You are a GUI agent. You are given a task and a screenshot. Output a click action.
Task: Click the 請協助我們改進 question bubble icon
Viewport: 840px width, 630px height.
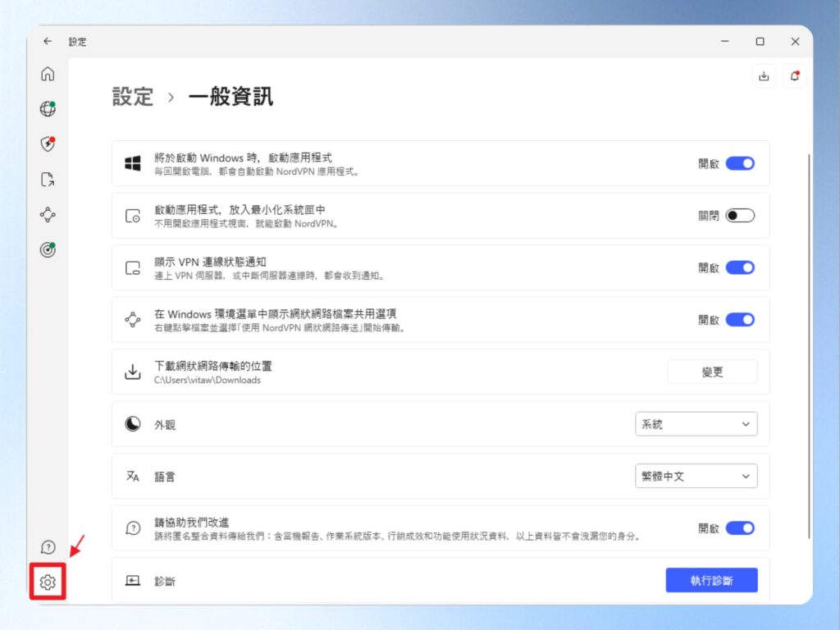coord(133,528)
